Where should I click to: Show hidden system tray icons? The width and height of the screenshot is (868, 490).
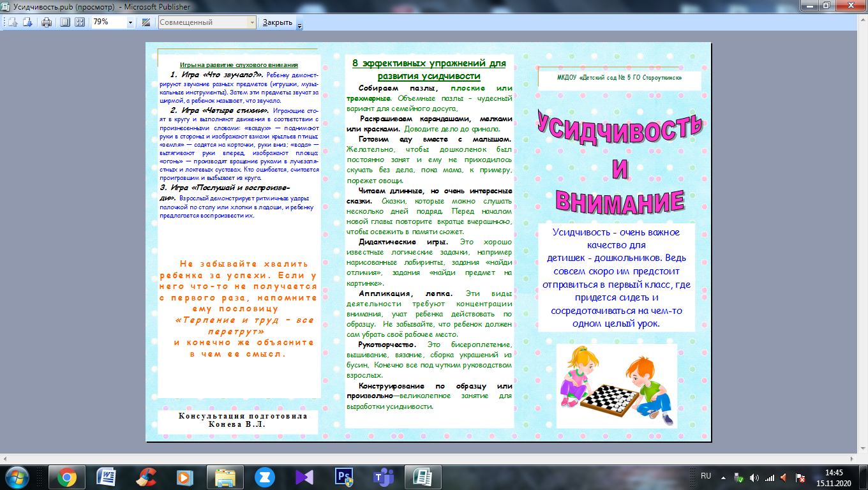722,477
